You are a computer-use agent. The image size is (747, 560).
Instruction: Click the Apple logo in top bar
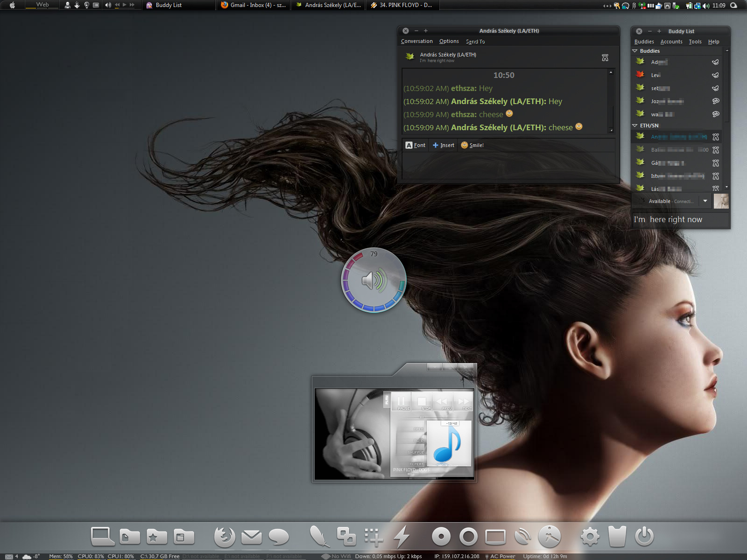[x=13, y=5]
